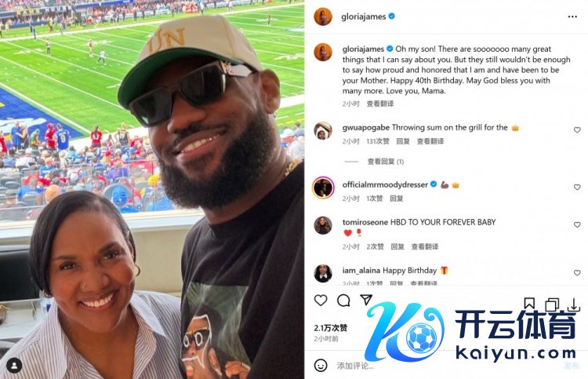588x379 pixels.
Task: Translate the tomiroseone comment
Action: pos(425,246)
